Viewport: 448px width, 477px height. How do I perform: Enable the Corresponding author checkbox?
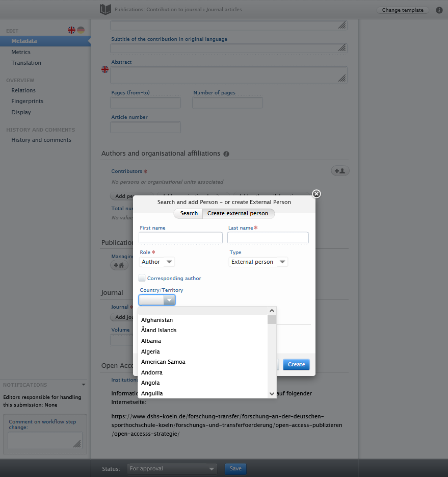141,278
